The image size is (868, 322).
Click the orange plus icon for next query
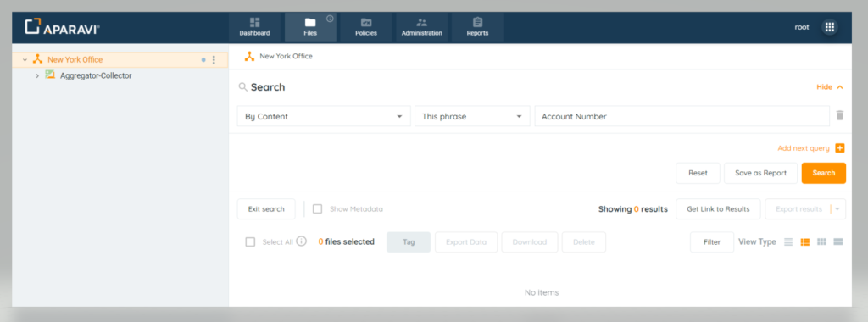pos(840,147)
